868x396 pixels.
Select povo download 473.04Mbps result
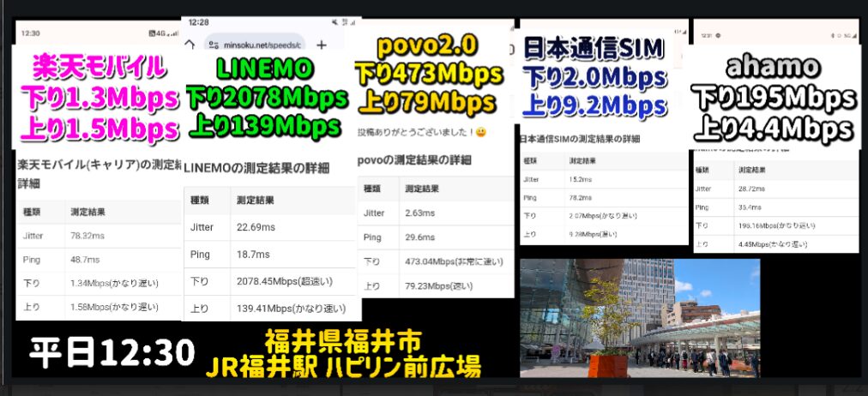tap(454, 261)
